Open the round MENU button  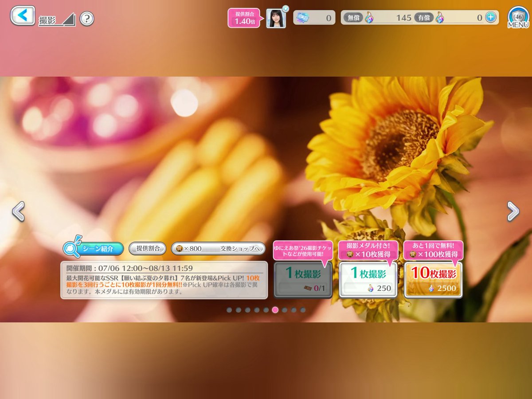pos(518,18)
